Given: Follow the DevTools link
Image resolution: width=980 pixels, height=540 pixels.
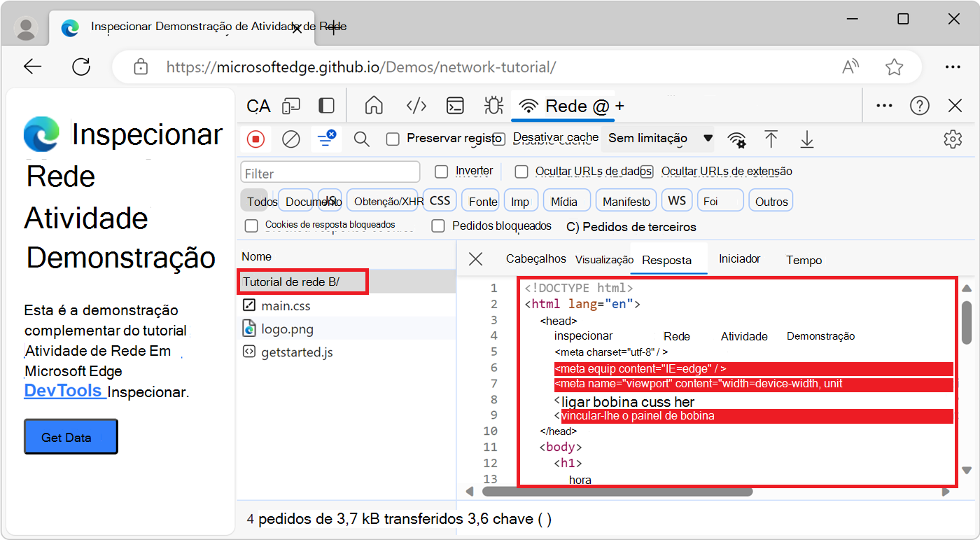Looking at the screenshot, I should 64,391.
